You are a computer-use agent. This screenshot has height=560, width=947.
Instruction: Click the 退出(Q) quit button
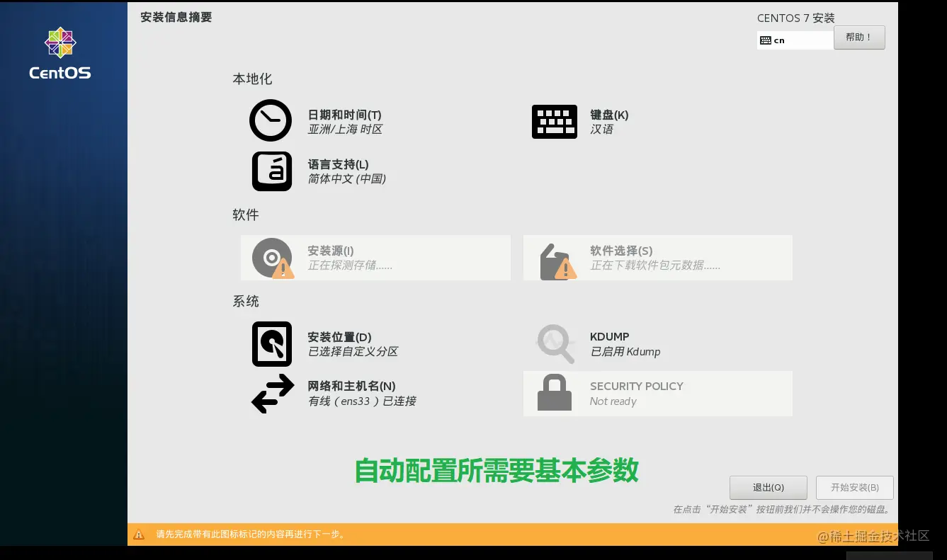point(769,488)
